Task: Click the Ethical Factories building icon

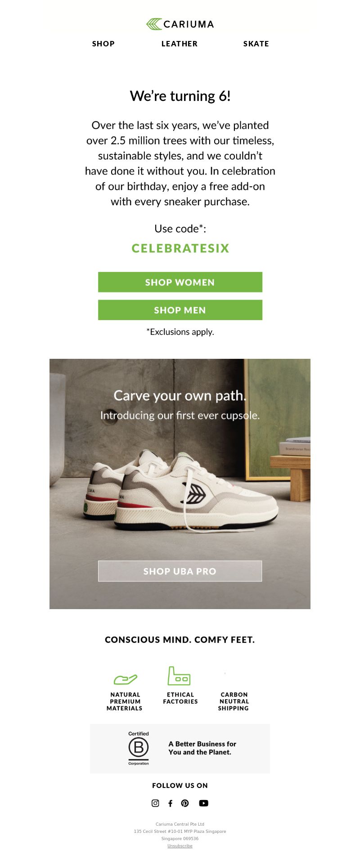Action: click(x=179, y=676)
